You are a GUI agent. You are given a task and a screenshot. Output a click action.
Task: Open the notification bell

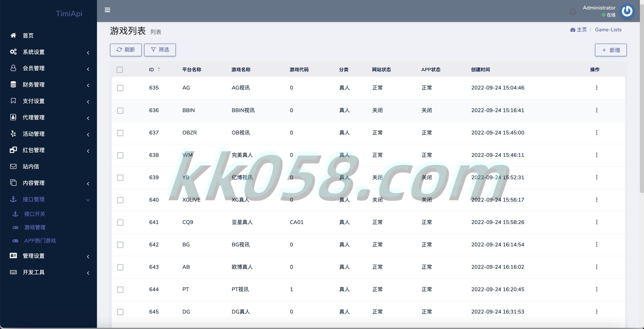[573, 12]
